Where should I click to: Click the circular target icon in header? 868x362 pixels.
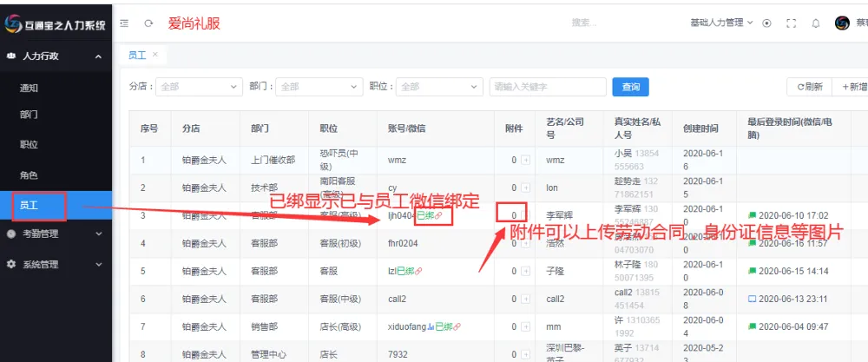tap(766, 23)
